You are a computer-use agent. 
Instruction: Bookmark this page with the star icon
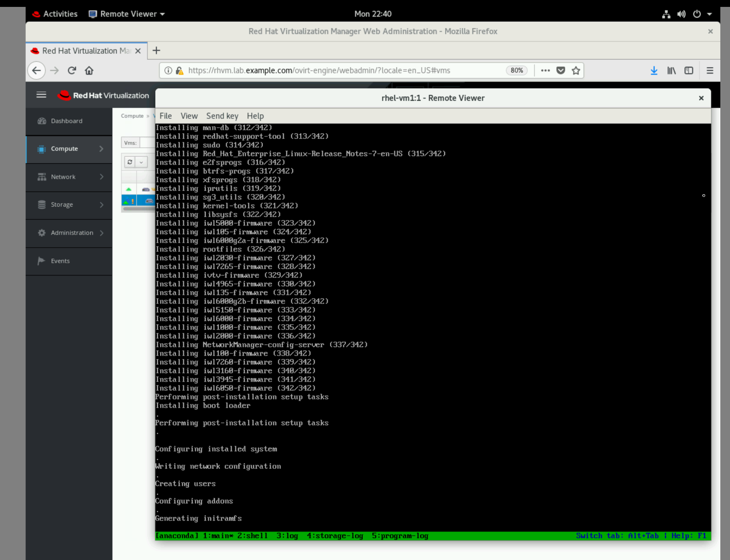tap(576, 70)
